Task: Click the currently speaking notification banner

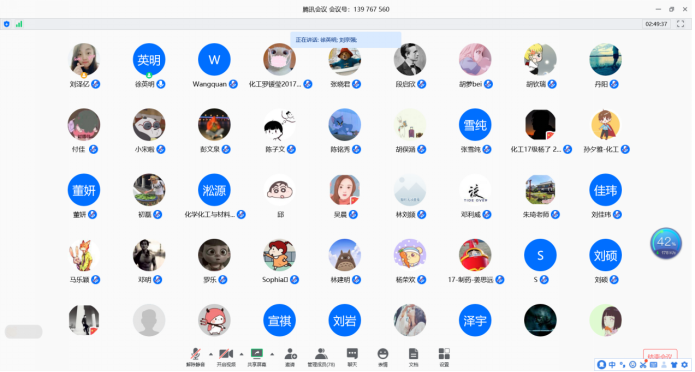Action: [346, 40]
